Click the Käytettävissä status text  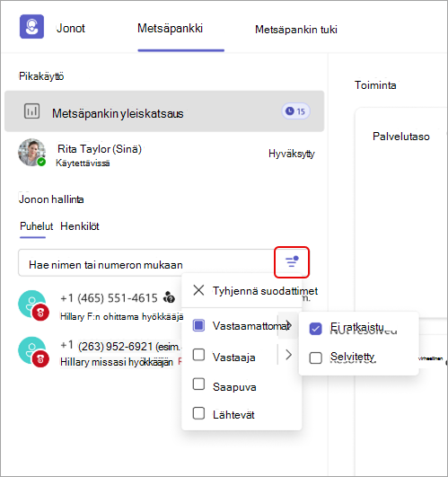click(x=83, y=163)
